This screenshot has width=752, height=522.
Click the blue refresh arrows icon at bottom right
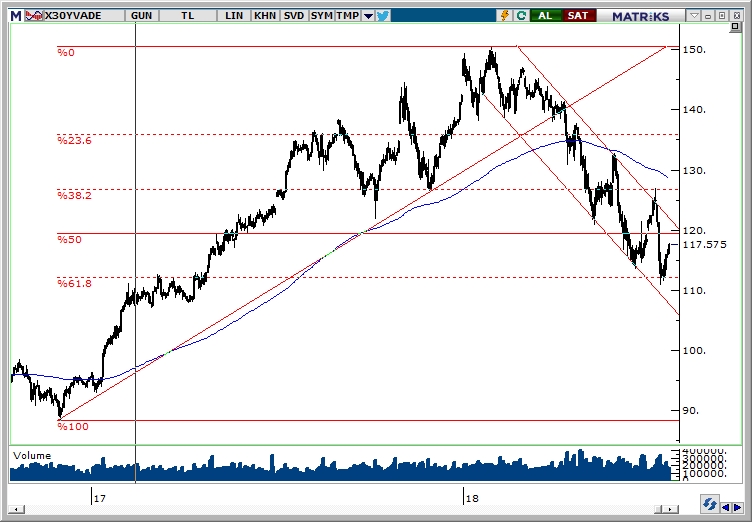(x=710, y=504)
